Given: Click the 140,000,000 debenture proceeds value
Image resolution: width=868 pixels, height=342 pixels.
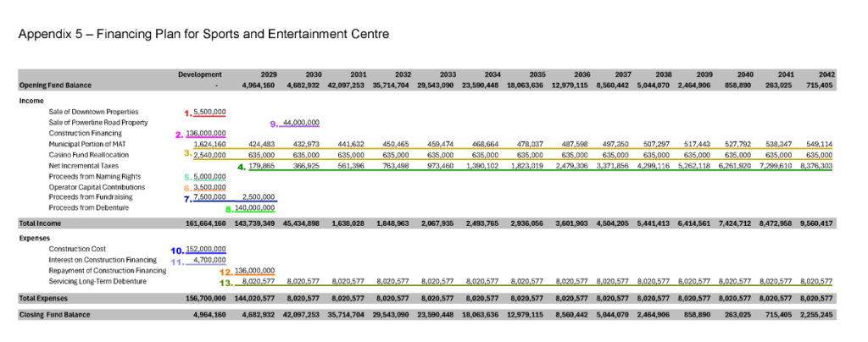Looking at the screenshot, I should point(255,207).
